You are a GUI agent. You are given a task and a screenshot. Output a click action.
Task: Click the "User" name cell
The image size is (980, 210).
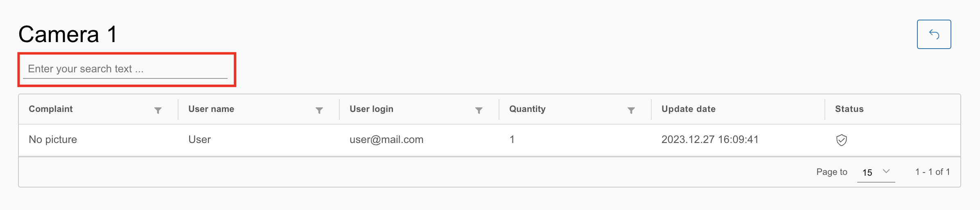(x=199, y=140)
